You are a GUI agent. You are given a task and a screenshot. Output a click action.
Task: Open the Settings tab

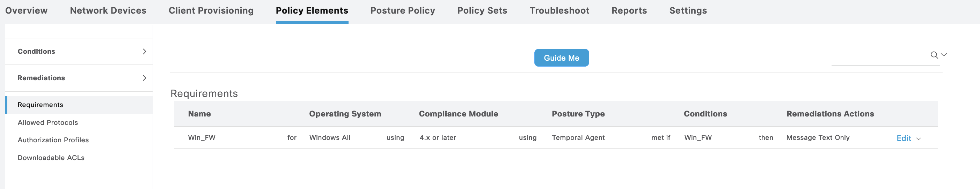click(x=688, y=10)
